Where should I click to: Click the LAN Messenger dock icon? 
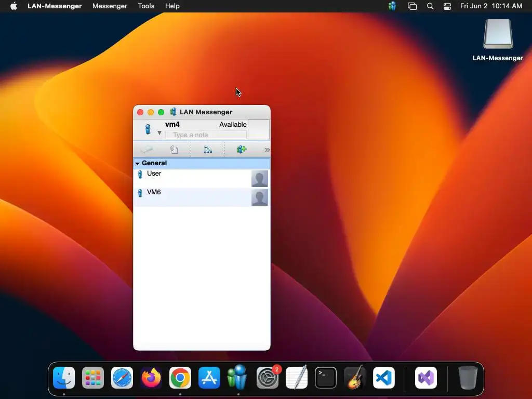click(x=237, y=377)
